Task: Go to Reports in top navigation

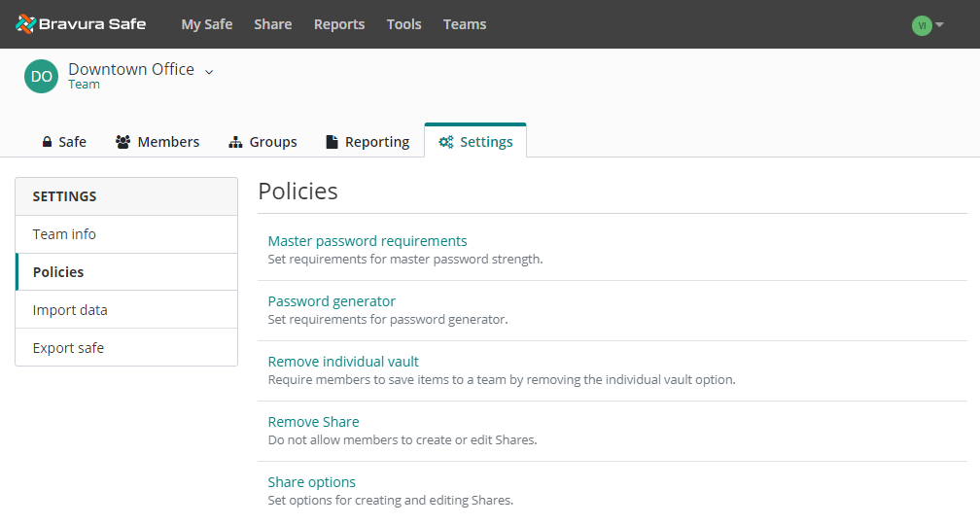Action: point(339,24)
